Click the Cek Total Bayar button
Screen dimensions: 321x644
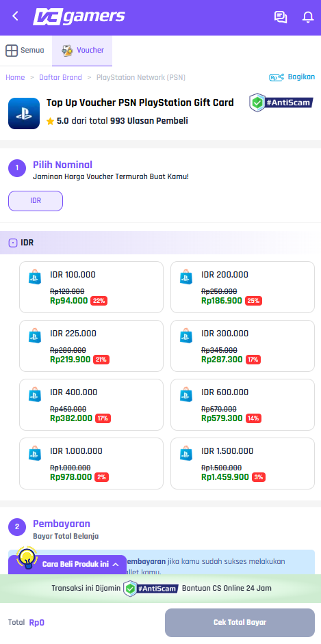pos(240,623)
